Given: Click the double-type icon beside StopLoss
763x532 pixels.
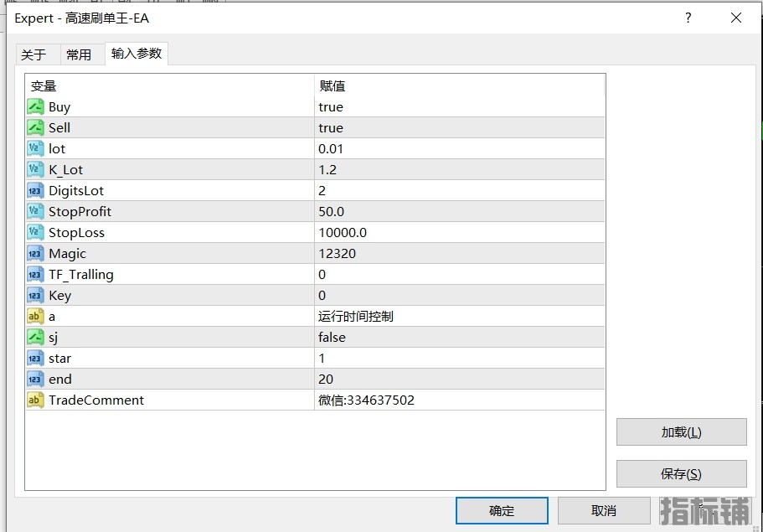Looking at the screenshot, I should (x=35, y=232).
